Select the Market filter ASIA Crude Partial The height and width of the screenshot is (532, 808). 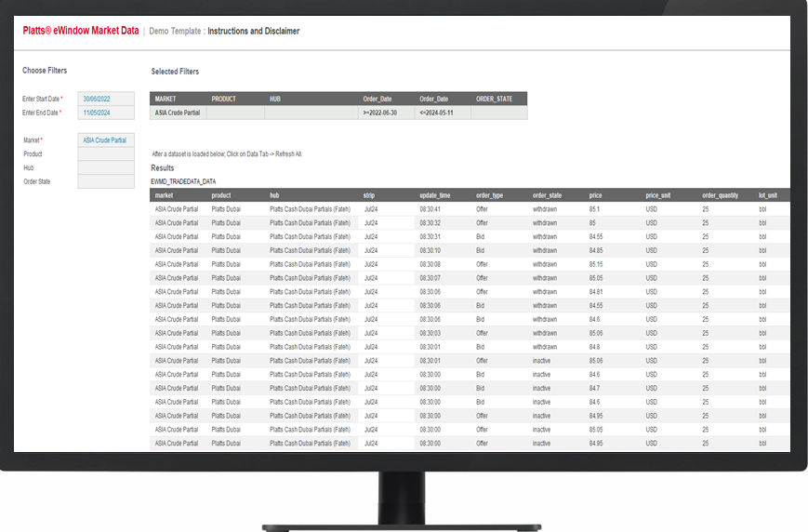[x=106, y=140]
